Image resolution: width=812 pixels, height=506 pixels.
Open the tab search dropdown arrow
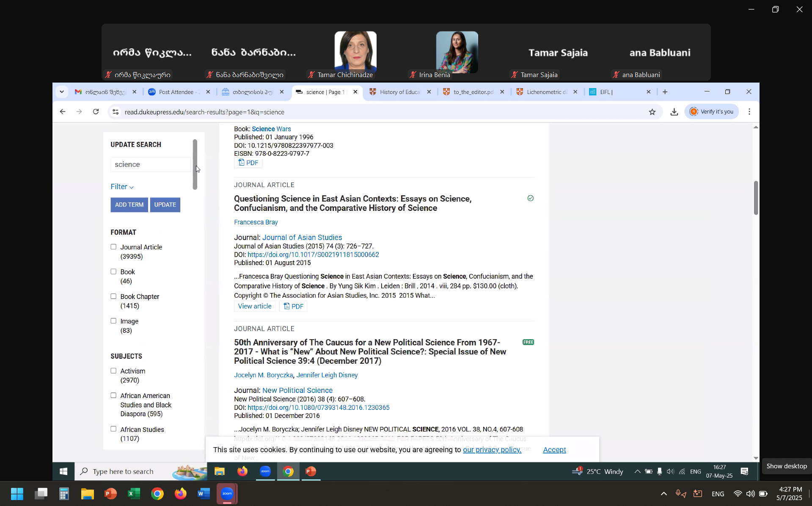(62, 92)
